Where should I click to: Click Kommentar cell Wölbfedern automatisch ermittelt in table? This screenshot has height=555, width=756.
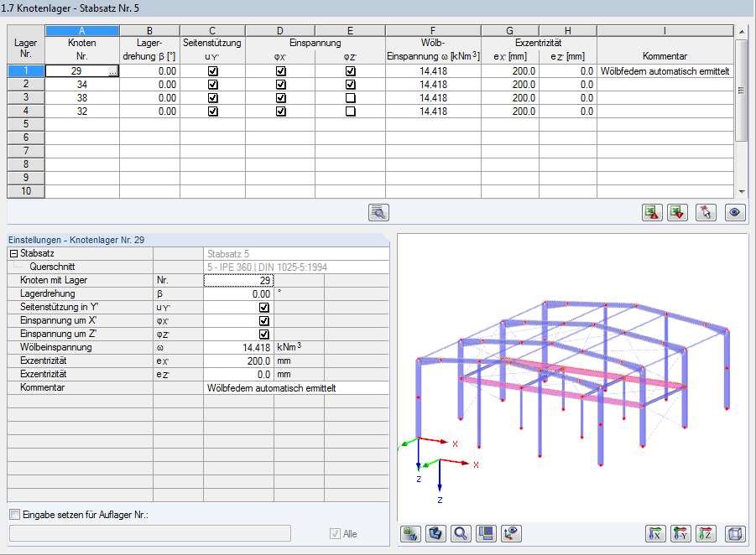(x=665, y=71)
